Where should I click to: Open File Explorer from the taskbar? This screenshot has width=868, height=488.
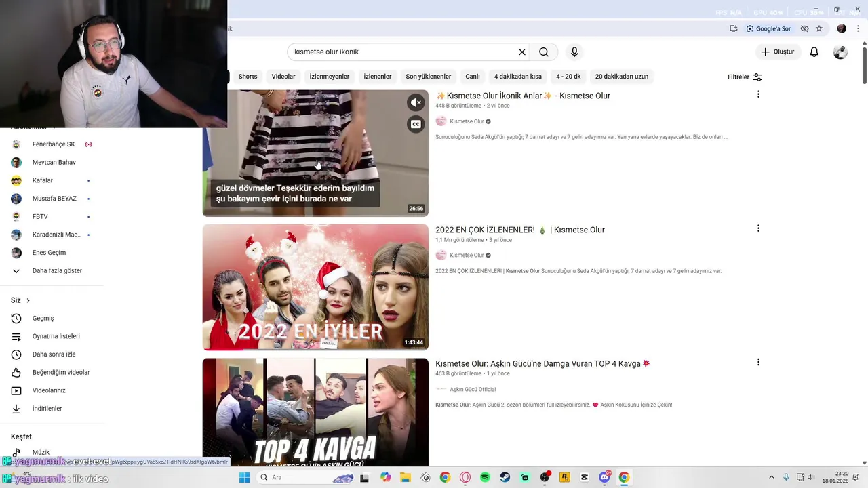point(405,477)
